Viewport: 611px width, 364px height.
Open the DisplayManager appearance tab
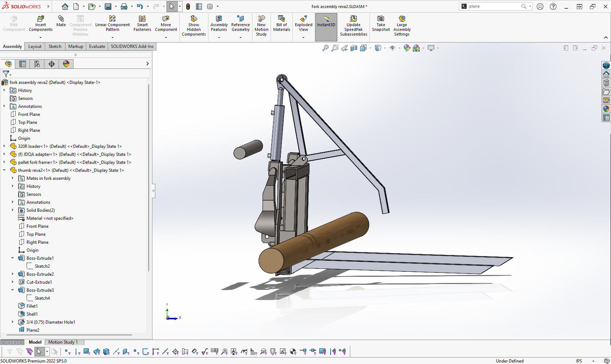pos(66,64)
